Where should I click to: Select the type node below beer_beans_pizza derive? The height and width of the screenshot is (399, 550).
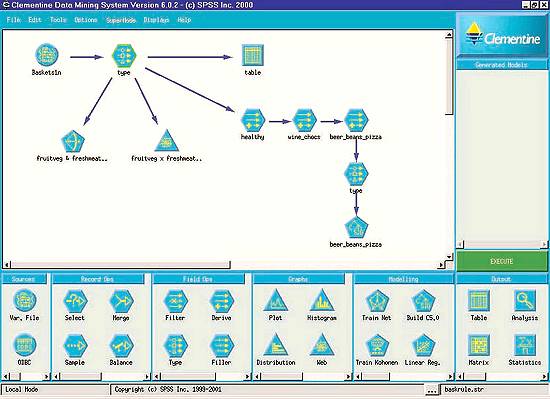(x=356, y=174)
